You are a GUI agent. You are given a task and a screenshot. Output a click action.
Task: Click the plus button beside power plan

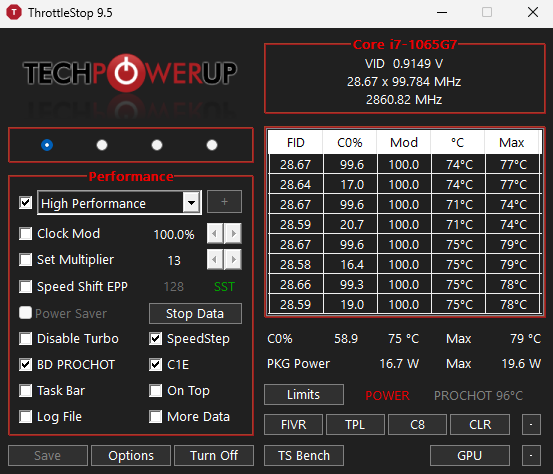click(x=224, y=202)
